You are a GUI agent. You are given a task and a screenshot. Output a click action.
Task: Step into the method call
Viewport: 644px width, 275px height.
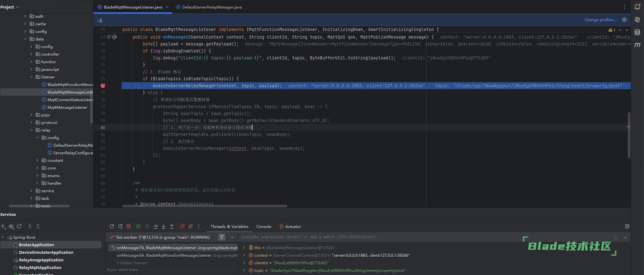(164, 226)
